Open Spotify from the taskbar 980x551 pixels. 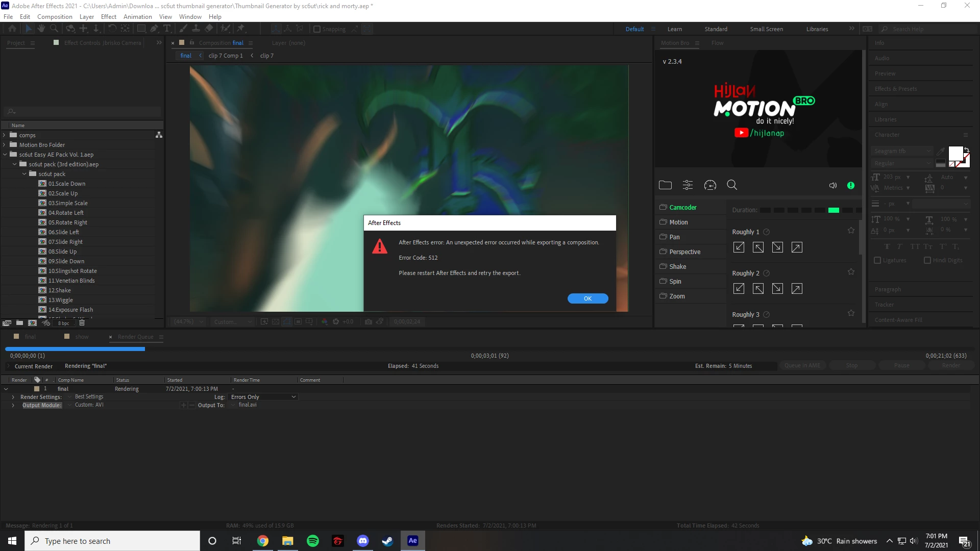313,541
